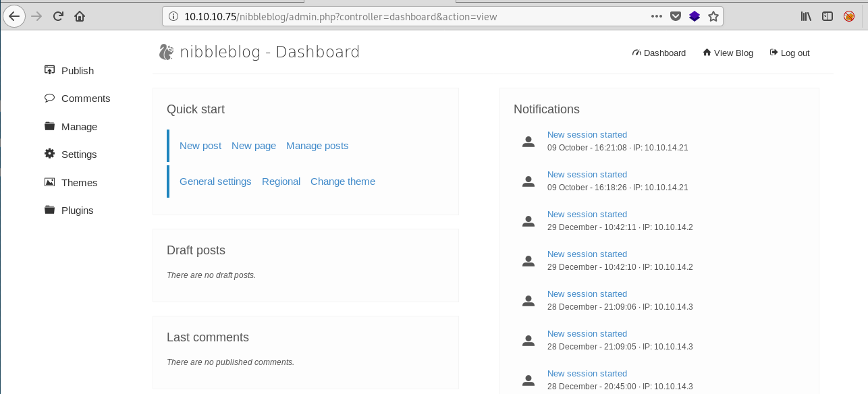868x394 pixels.
Task: Click the orange extension icon in toolbar
Action: pos(849,16)
